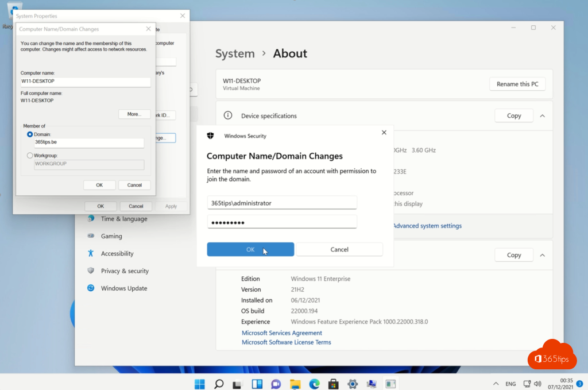Screen dimensions: 588x390
Task: Click the Windows Security shield icon
Action: [x=210, y=136]
